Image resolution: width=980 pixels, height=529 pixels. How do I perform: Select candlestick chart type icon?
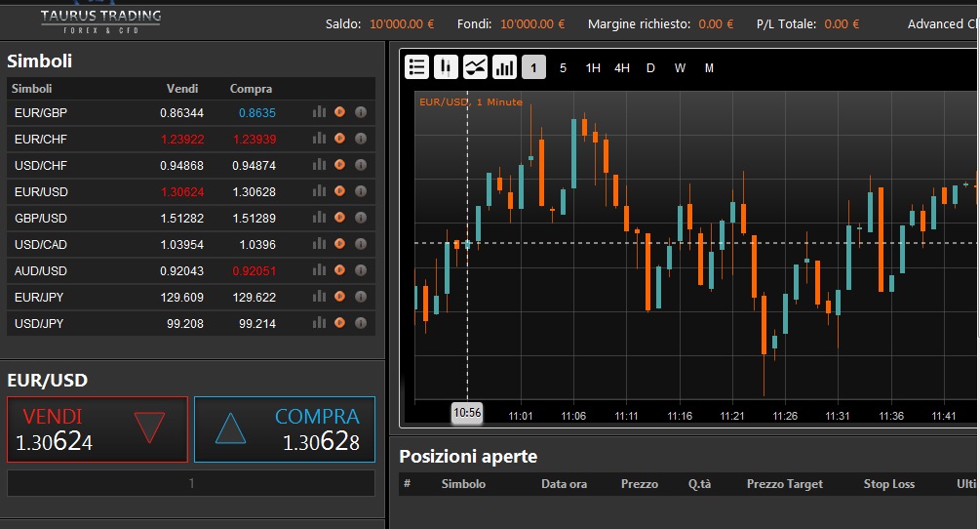tap(446, 67)
